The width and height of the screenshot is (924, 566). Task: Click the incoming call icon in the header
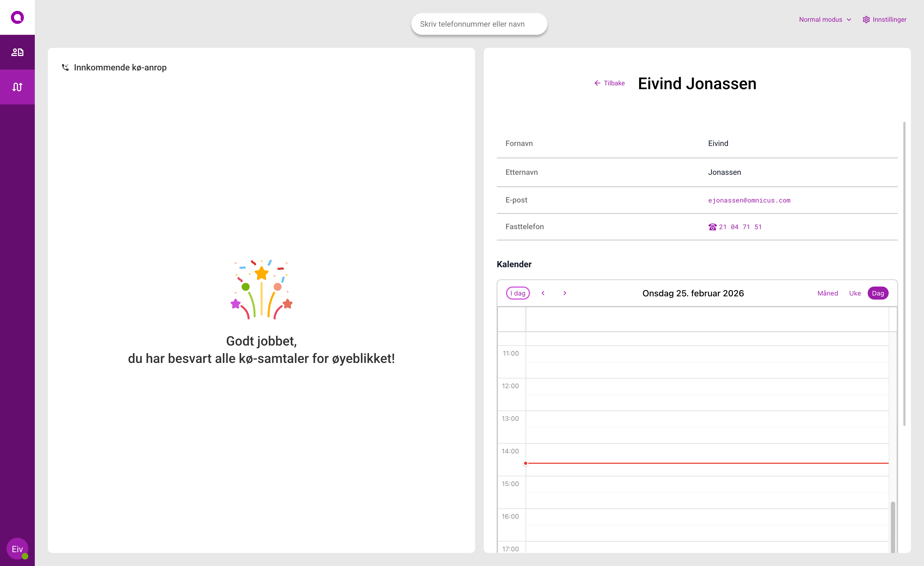click(x=65, y=67)
